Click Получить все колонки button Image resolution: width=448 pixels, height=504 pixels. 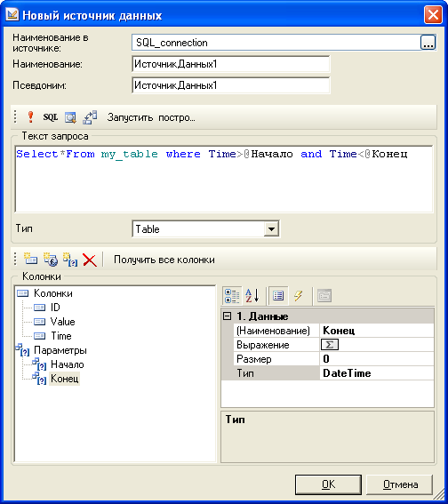point(164,260)
